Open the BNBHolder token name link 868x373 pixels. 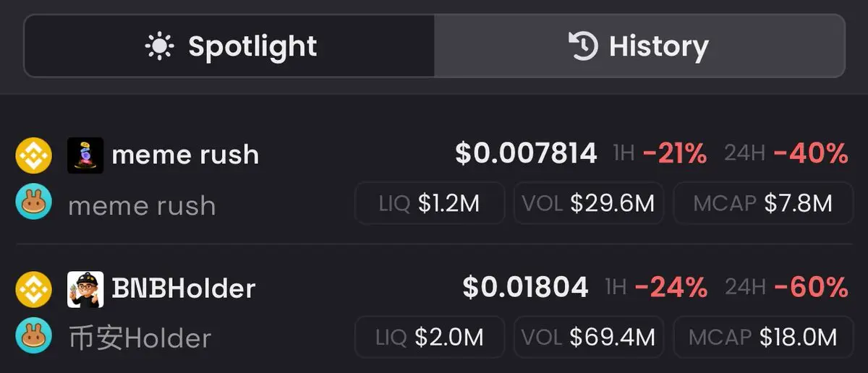point(184,289)
